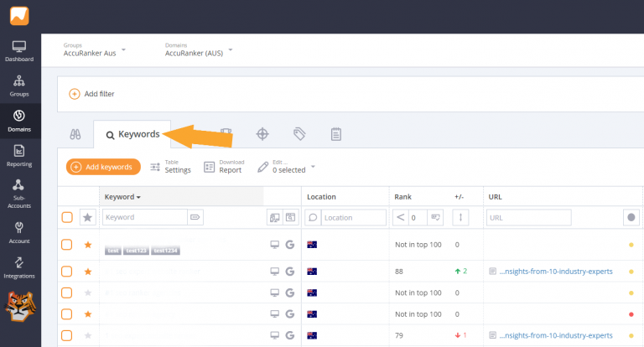The width and height of the screenshot is (644, 347).
Task: Switch to the binoculars overview tab
Action: pos(75,134)
